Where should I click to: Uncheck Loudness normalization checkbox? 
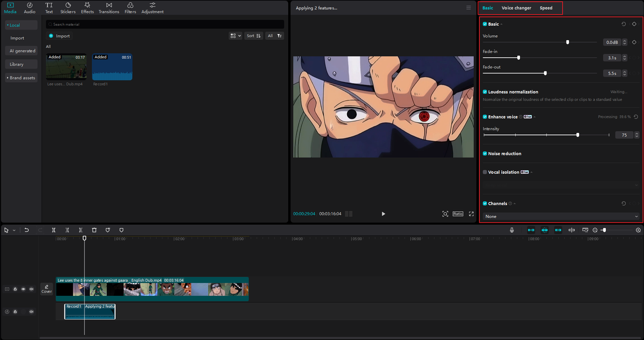coord(485,92)
